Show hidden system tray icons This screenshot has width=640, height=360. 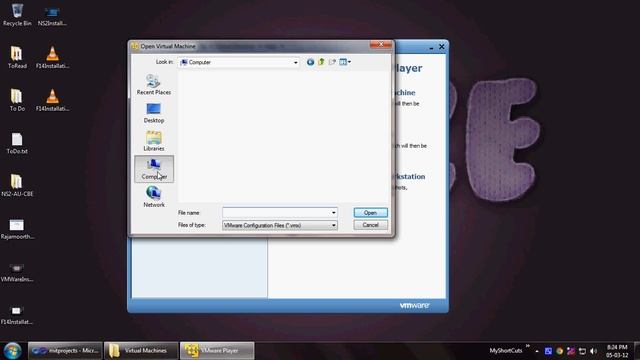[x=537, y=351]
